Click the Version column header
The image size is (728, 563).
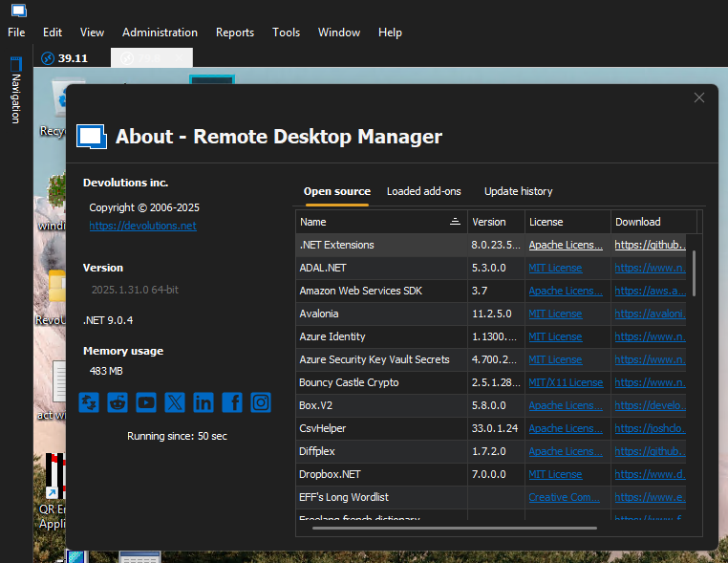(x=496, y=222)
